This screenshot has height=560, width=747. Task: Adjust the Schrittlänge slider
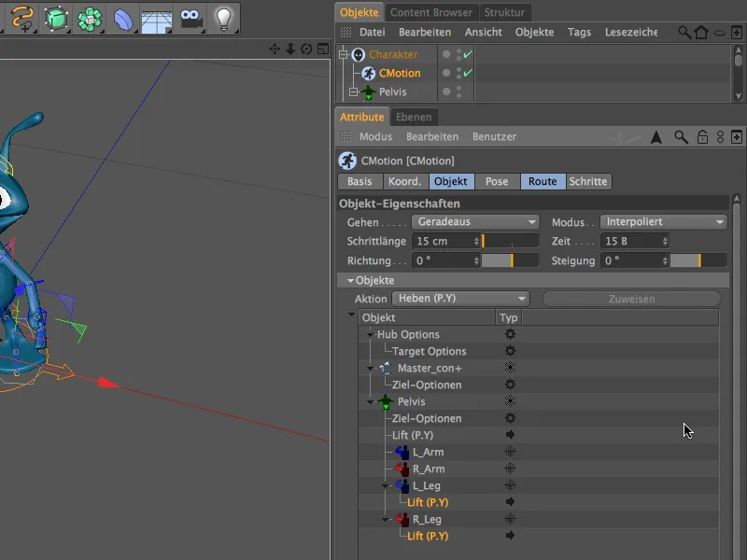coord(510,241)
